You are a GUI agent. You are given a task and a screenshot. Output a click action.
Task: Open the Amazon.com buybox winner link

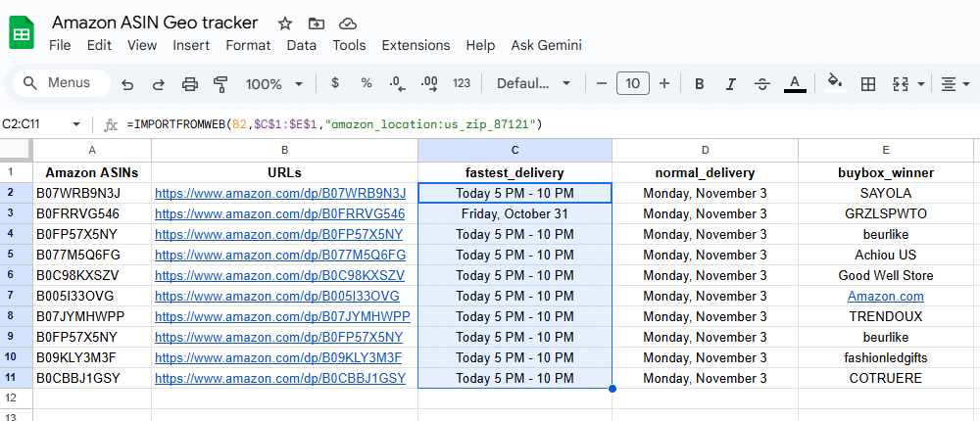click(885, 296)
